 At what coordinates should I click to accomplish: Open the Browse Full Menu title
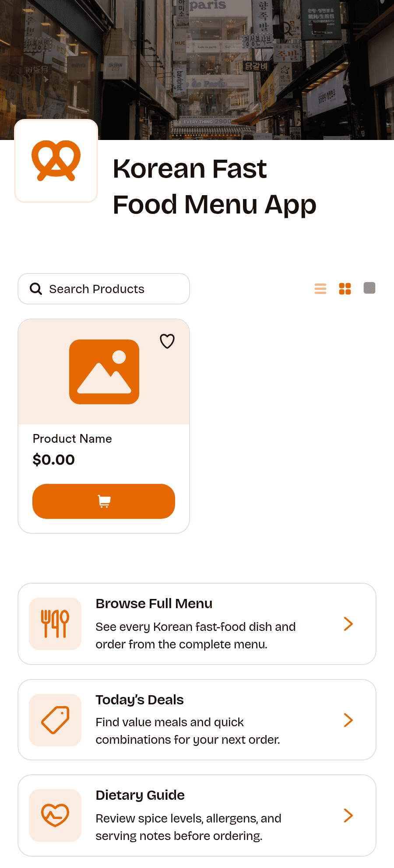[x=154, y=604]
